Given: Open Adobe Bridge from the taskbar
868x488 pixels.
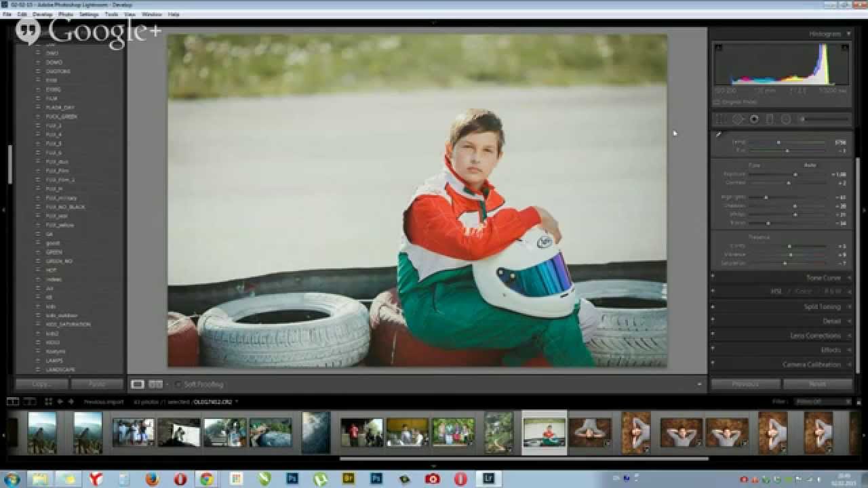Looking at the screenshot, I should point(349,479).
